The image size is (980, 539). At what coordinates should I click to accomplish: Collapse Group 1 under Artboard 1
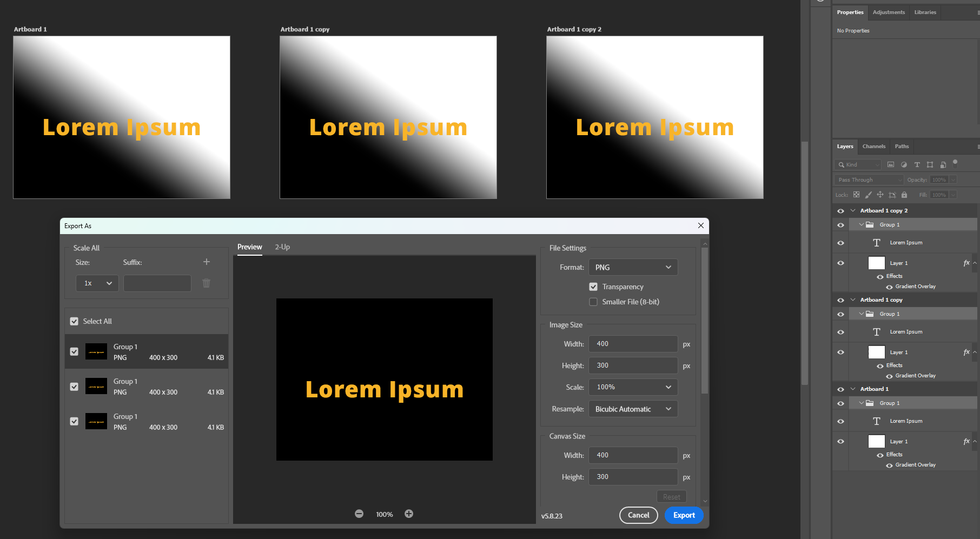pyautogui.click(x=862, y=403)
